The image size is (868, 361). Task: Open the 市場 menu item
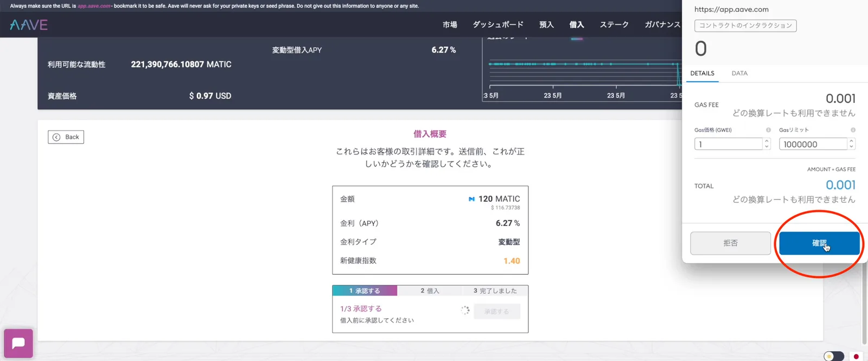tap(450, 25)
